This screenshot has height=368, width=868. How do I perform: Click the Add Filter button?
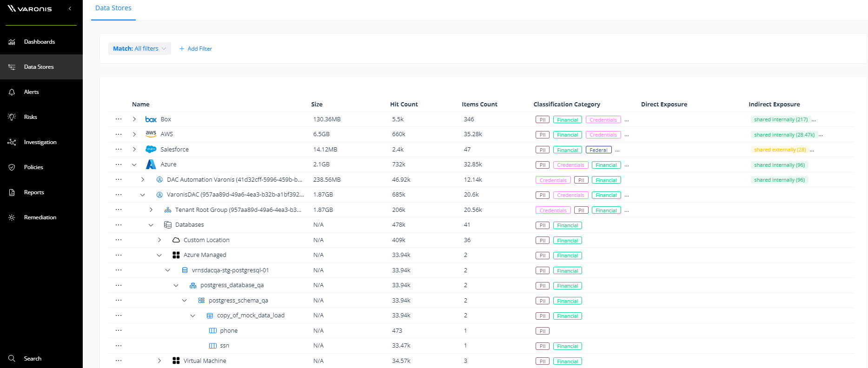[x=196, y=49]
